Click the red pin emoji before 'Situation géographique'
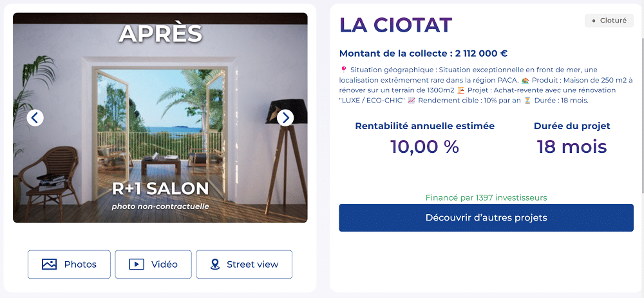 pyautogui.click(x=344, y=70)
